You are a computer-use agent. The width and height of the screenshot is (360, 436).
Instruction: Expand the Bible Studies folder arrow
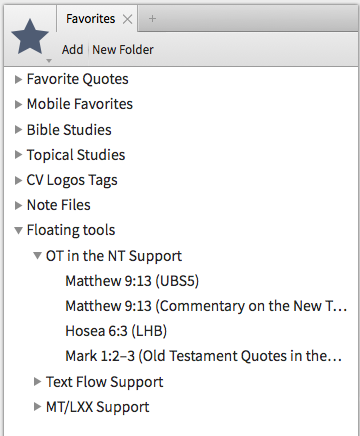point(18,130)
